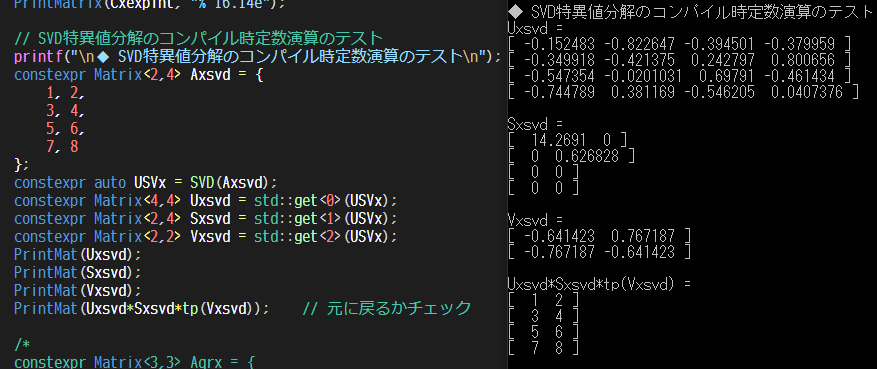Click the Japanese comment about SVD test
Image resolution: width=877 pixels, height=369 pixels.
coord(198,39)
